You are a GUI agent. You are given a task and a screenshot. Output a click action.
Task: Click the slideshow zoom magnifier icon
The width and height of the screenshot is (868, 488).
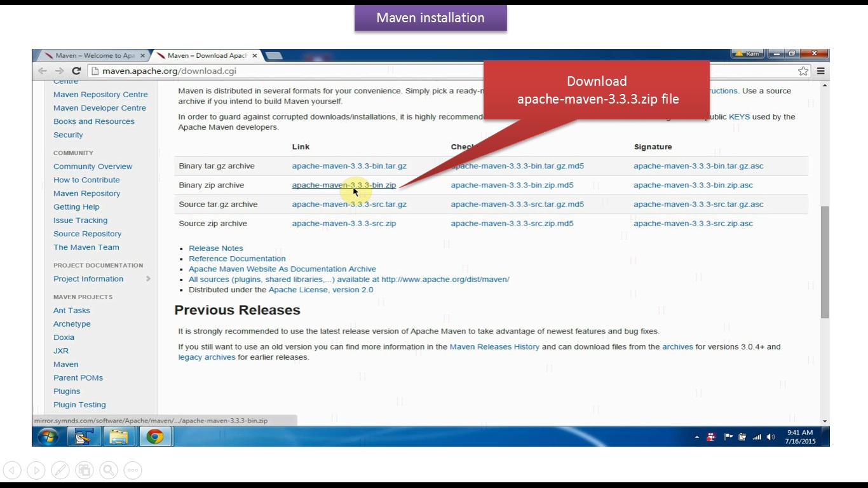[x=109, y=470]
